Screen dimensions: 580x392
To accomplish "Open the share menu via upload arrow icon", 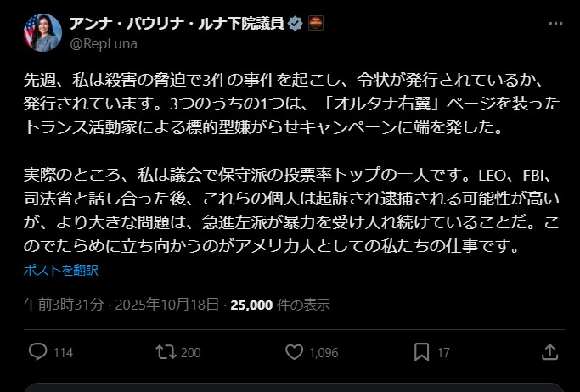I will click(549, 352).
